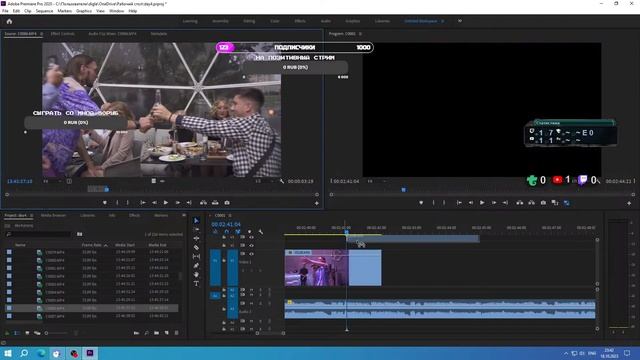Click Extract in the Program monitor
Image resolution: width=640 pixels, height=360 pixels.
pos(531,202)
